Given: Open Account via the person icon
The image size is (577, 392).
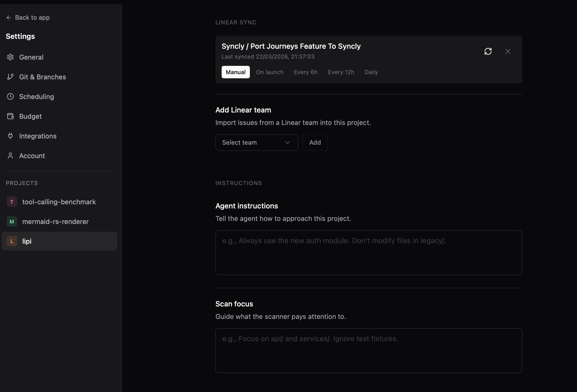Looking at the screenshot, I should point(10,156).
